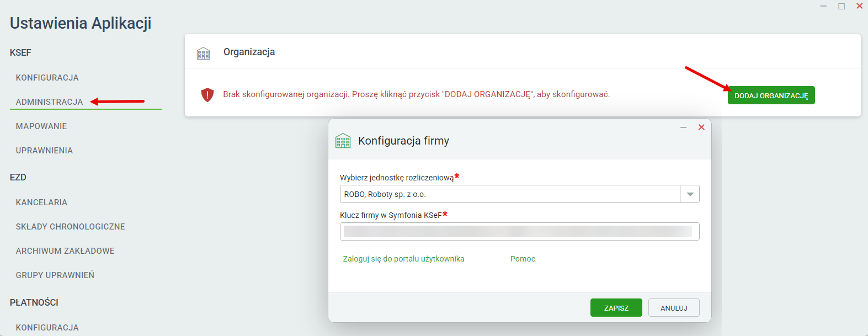Open the Mapowanie menu item

[x=41, y=126]
